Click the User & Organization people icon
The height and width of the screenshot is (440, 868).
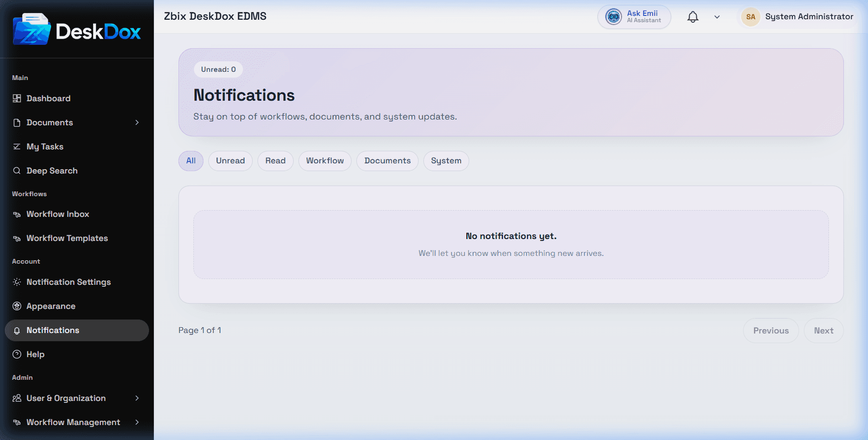click(17, 398)
